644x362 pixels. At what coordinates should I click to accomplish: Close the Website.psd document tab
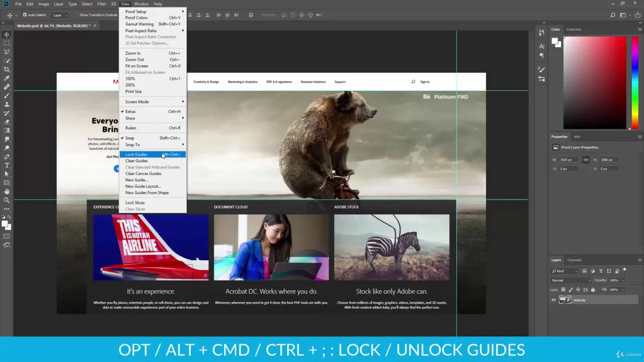pyautogui.click(x=95, y=25)
